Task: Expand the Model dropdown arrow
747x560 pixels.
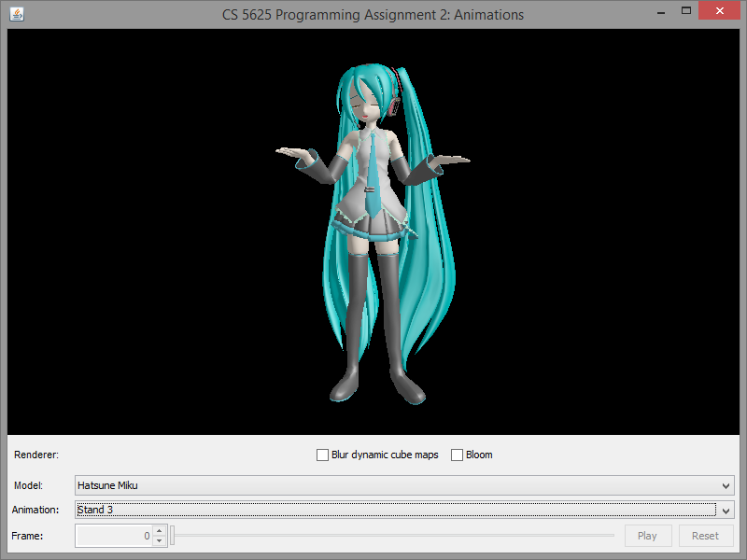Action: 726,485
